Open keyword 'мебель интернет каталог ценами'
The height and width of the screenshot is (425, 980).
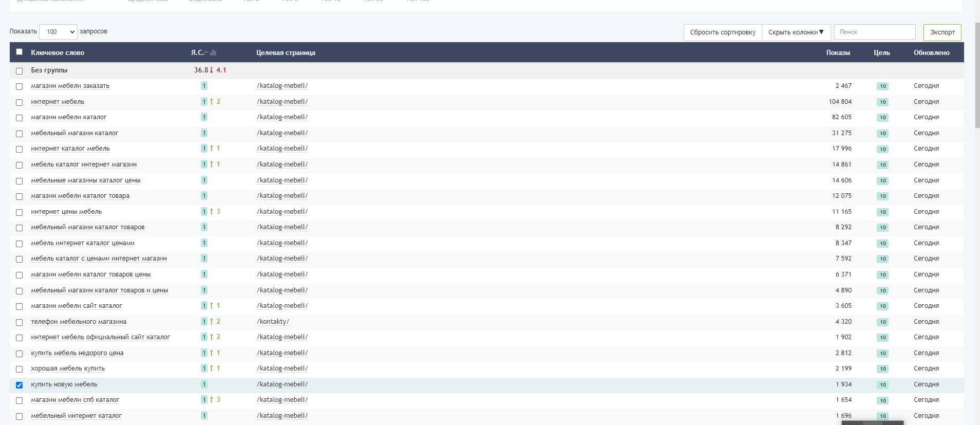(x=83, y=243)
